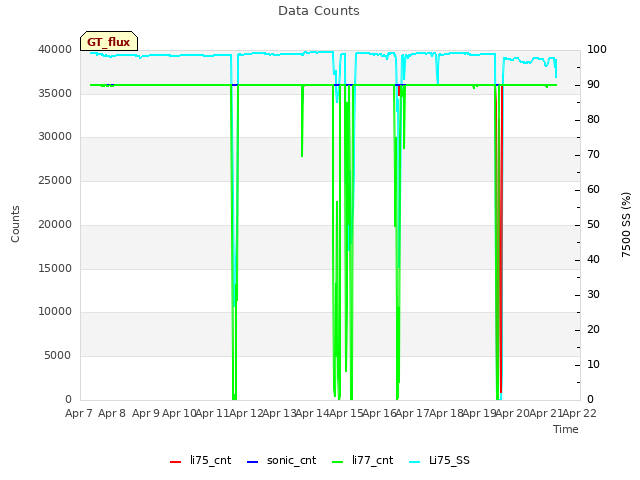Screen dimensions: 640x480
Task: Select the Apr 14 date tick
Action: [313, 413]
